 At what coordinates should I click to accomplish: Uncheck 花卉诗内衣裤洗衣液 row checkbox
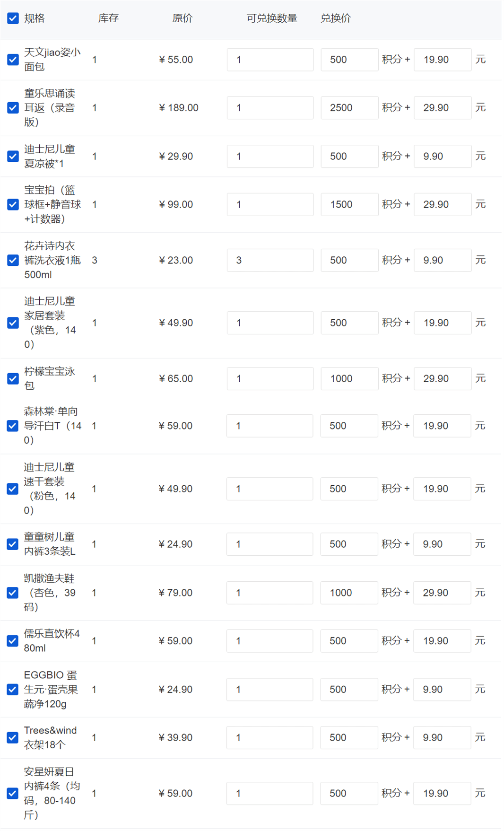coord(13,260)
